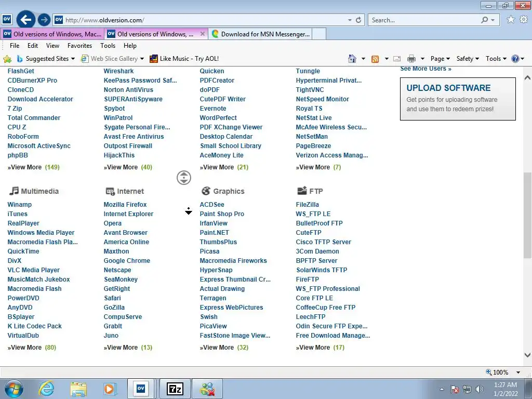Click View More (149) link
This screenshot has height=399, width=532.
tap(34, 167)
